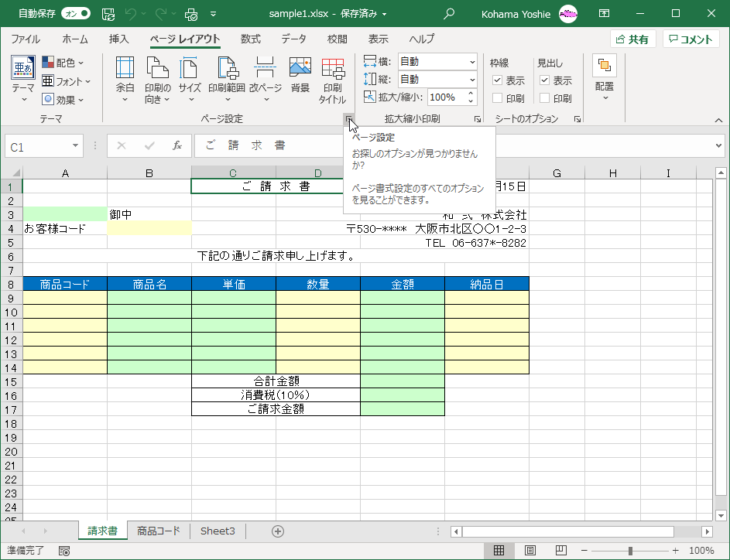Click the Undo arrow icon
The image size is (730, 560).
[x=130, y=14]
